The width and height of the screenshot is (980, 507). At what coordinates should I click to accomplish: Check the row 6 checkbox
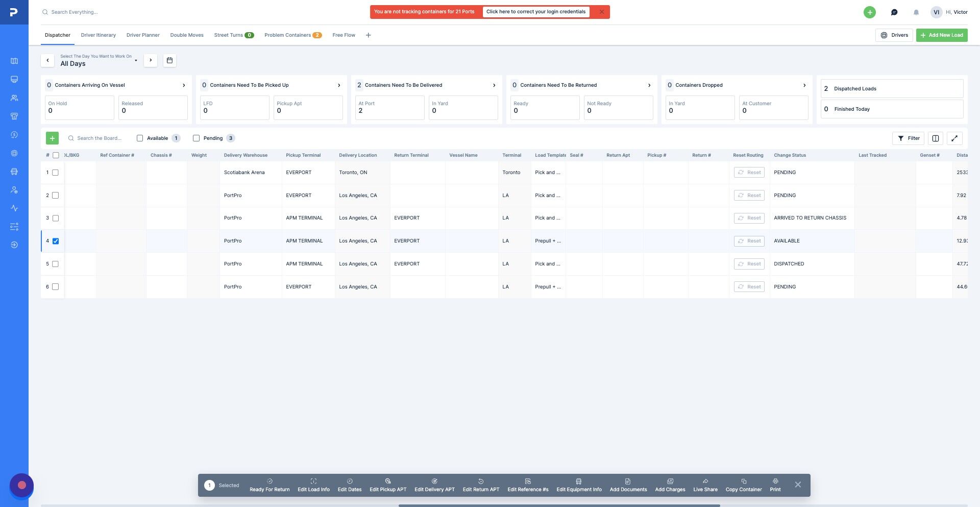(56, 287)
